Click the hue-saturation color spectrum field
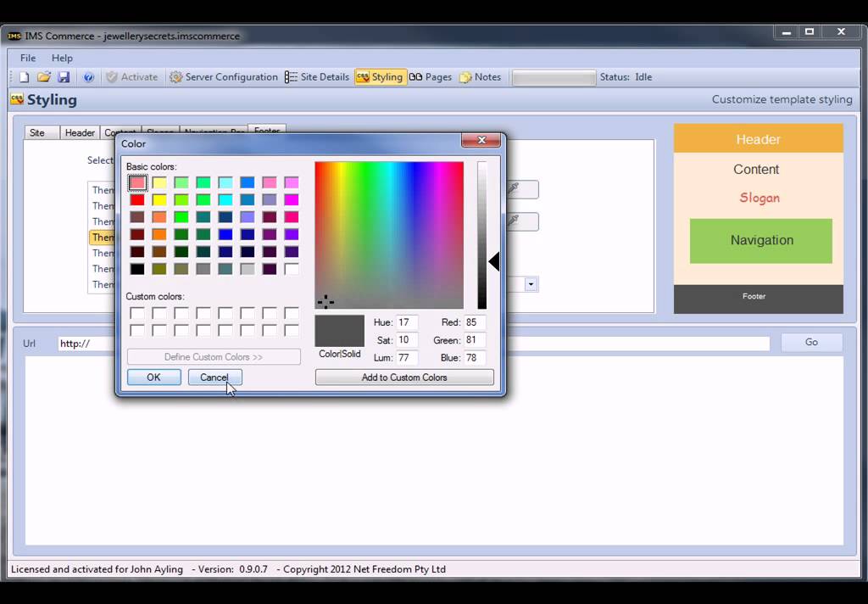This screenshot has height=604, width=868. click(x=389, y=235)
